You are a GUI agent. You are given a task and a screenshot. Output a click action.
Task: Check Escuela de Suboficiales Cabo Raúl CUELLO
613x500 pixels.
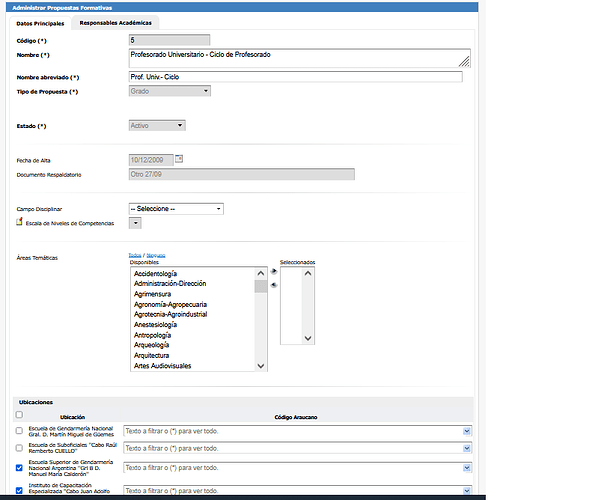(x=19, y=448)
